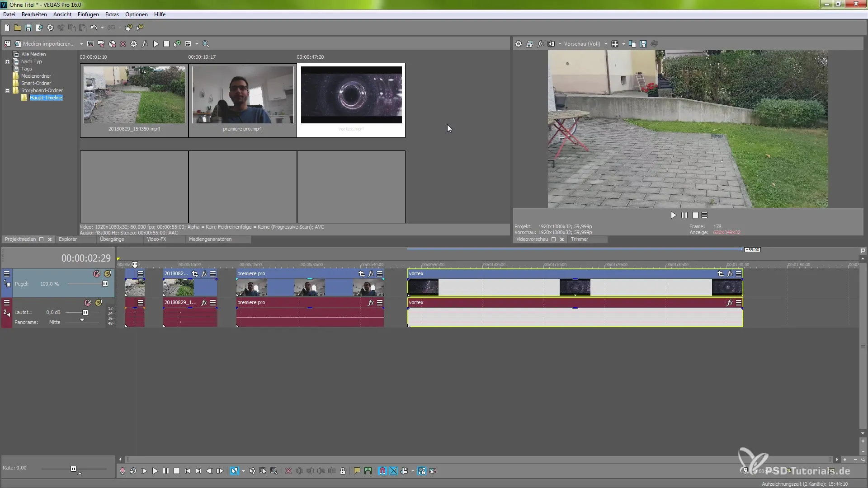Click the Undo arrow in the main toolbar
Screen dimensions: 868x488
[x=93, y=28]
